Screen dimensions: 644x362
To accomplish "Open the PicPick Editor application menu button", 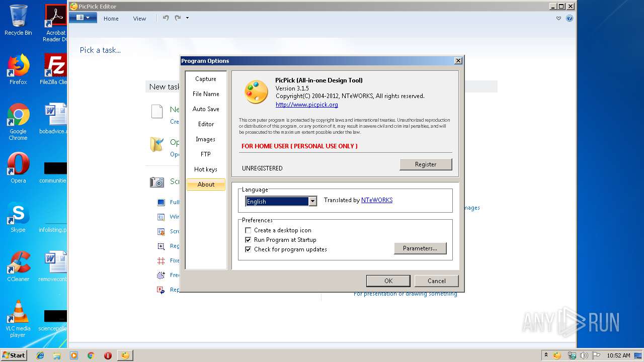I will tap(83, 18).
